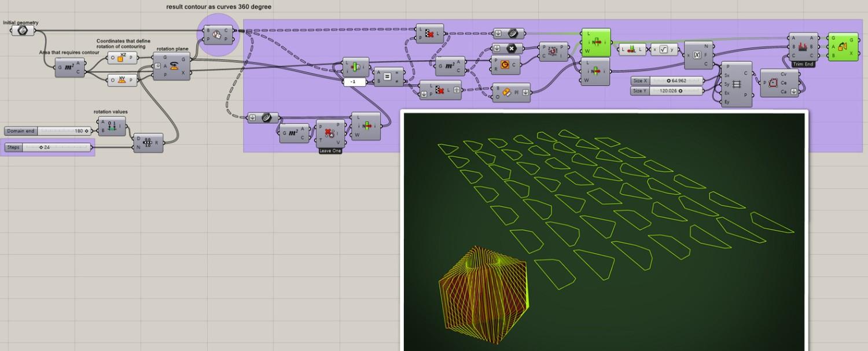The height and width of the screenshot is (351, 868).
Task: Click the Leave One cull component
Action: coord(330,134)
